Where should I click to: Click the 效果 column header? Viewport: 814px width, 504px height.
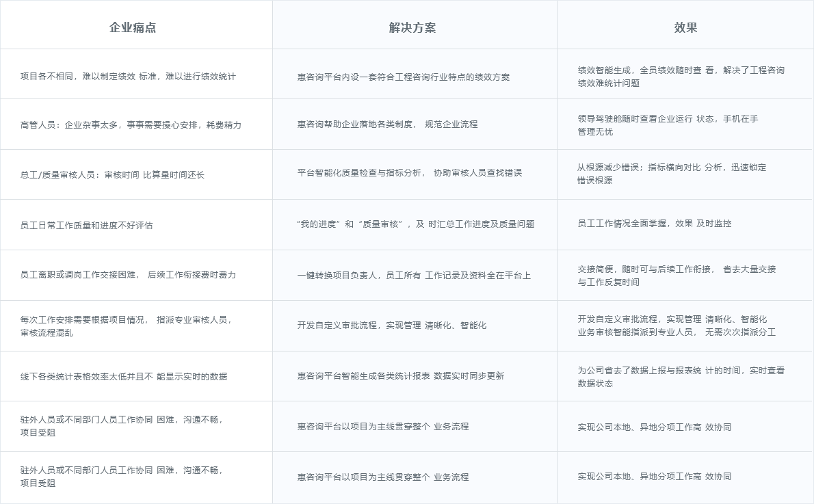(685, 27)
